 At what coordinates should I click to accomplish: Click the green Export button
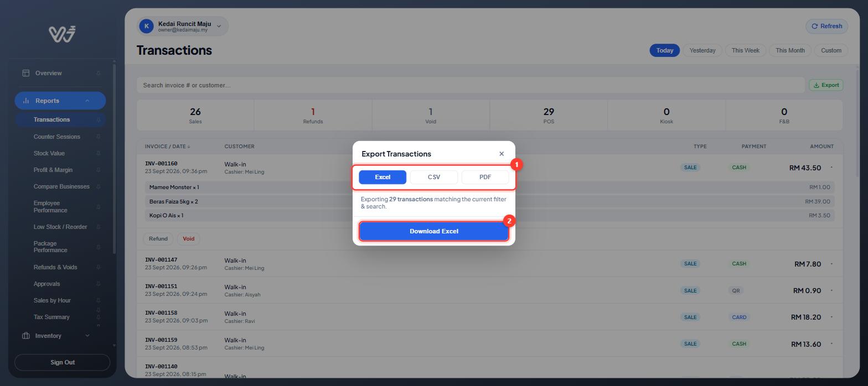tap(826, 85)
